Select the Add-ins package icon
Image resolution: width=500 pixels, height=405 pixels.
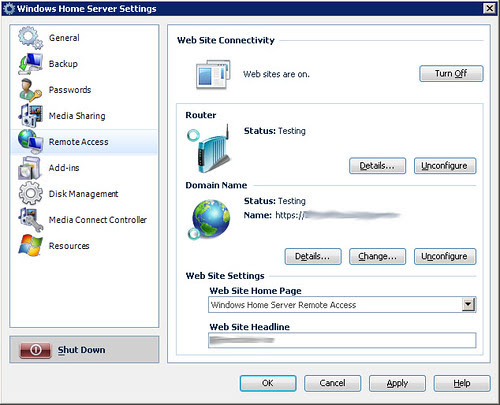pyautogui.click(x=30, y=168)
